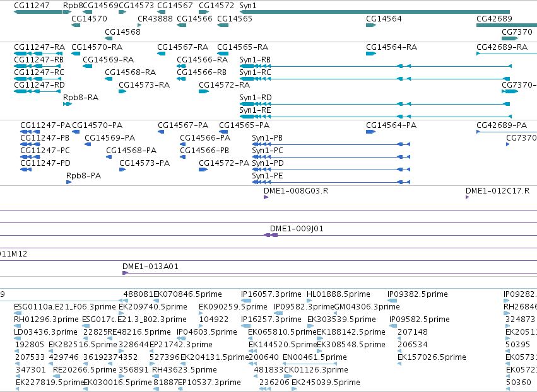Click the Syn1-RB transcript label
The width and height of the screenshot is (537, 392).
coord(255,60)
